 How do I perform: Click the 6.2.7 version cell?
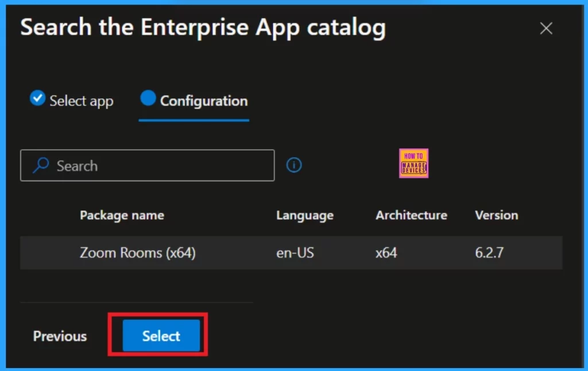point(489,253)
